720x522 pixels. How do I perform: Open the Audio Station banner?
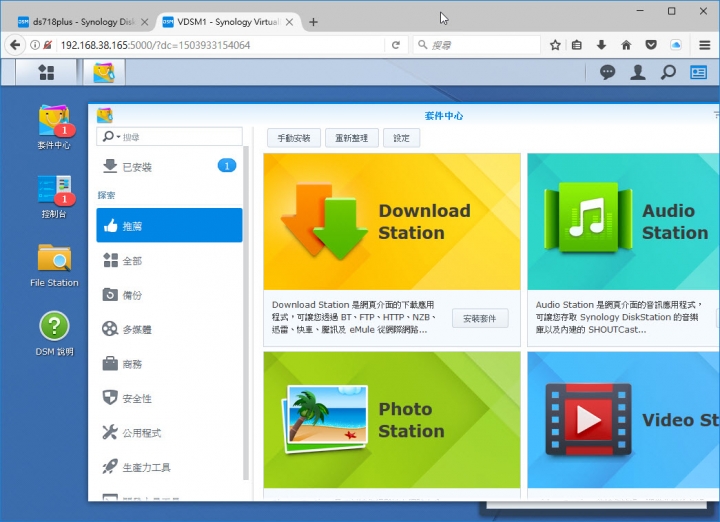624,222
